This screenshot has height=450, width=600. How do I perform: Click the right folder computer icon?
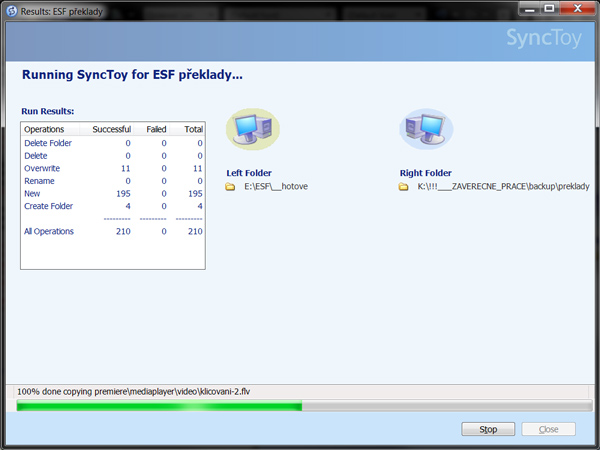(x=426, y=129)
